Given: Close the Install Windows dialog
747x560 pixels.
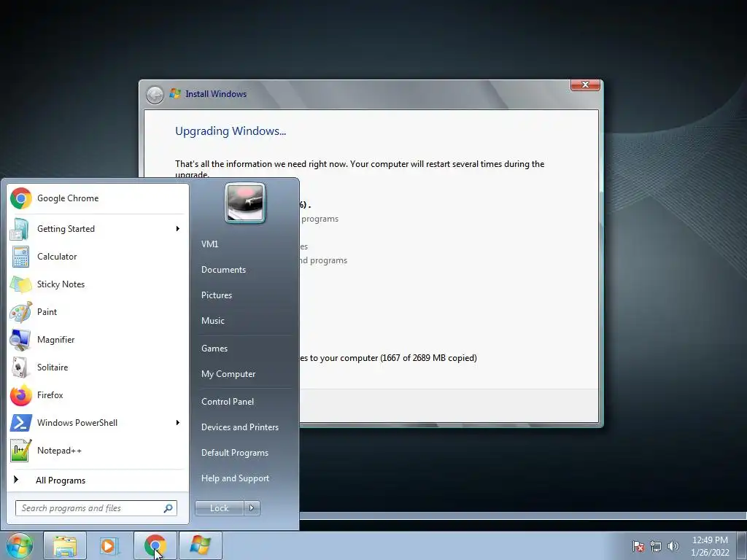Looking at the screenshot, I should (585, 85).
